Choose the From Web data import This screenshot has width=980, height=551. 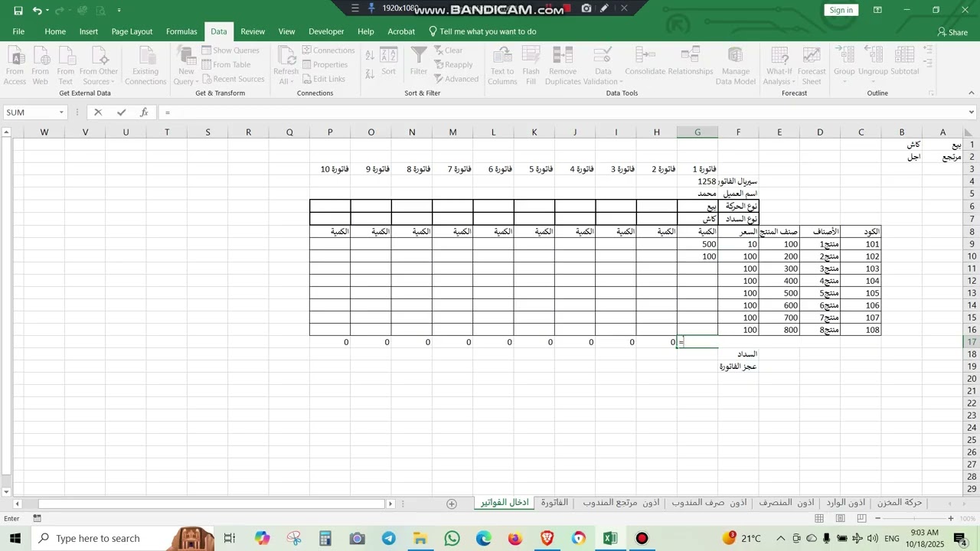point(41,67)
